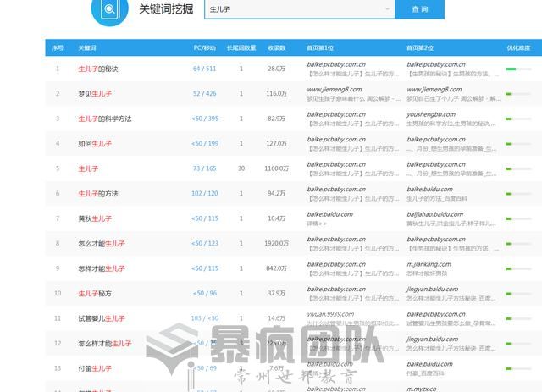
Task: Click indexed count 842.0万
Action: pyautogui.click(x=277, y=268)
